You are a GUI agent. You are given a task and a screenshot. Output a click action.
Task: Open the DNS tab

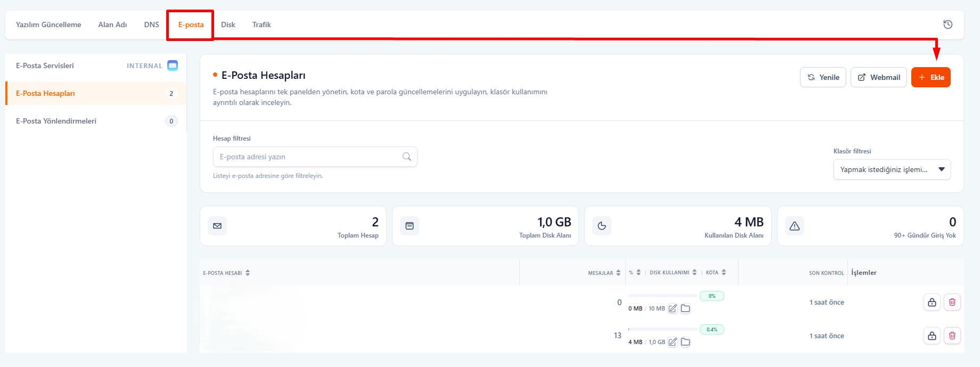click(151, 25)
